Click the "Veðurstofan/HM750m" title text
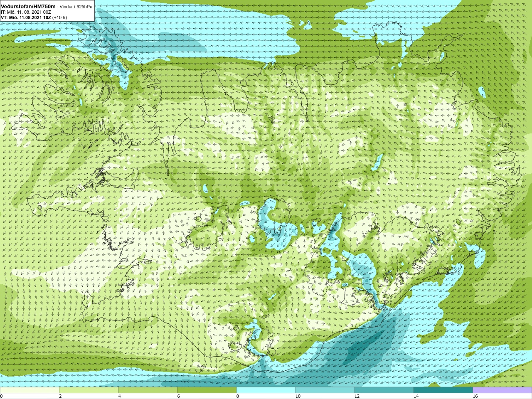The width and height of the screenshot is (532, 399). (28, 7)
